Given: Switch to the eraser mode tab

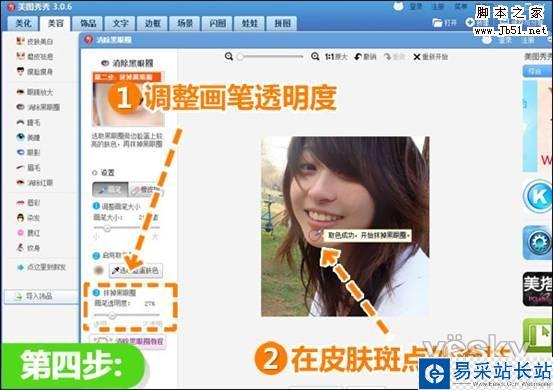Looking at the screenshot, I should coord(145,190).
